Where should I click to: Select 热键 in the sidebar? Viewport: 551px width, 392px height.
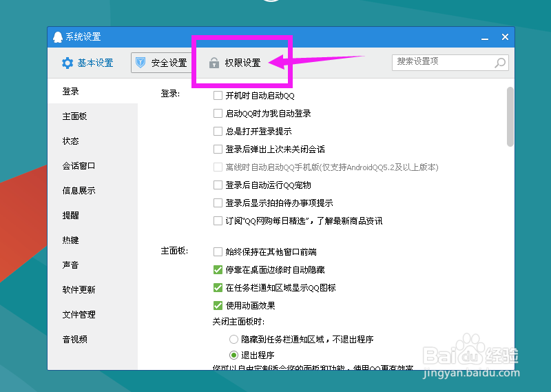(x=93, y=240)
